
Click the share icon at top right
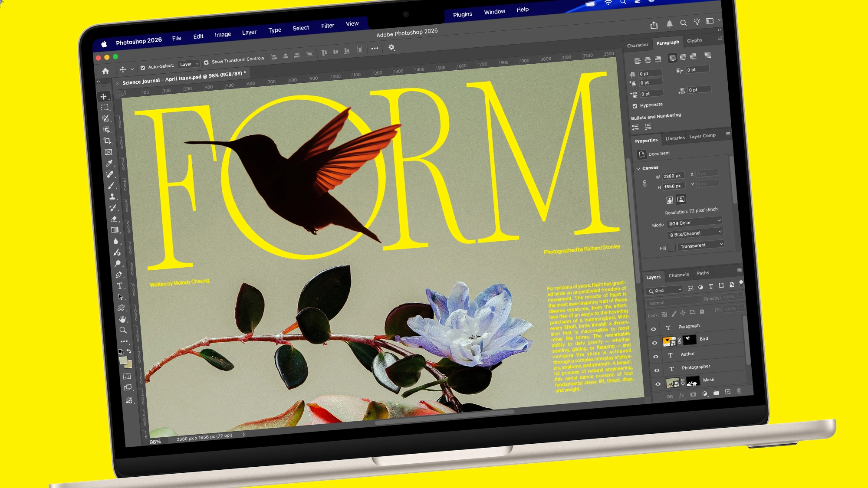(x=654, y=25)
